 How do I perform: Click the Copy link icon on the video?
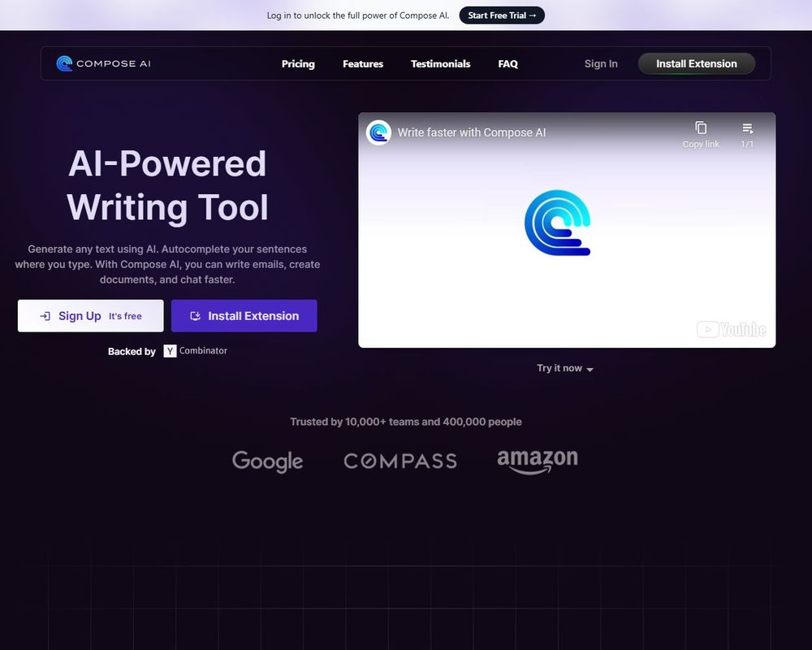click(701, 128)
